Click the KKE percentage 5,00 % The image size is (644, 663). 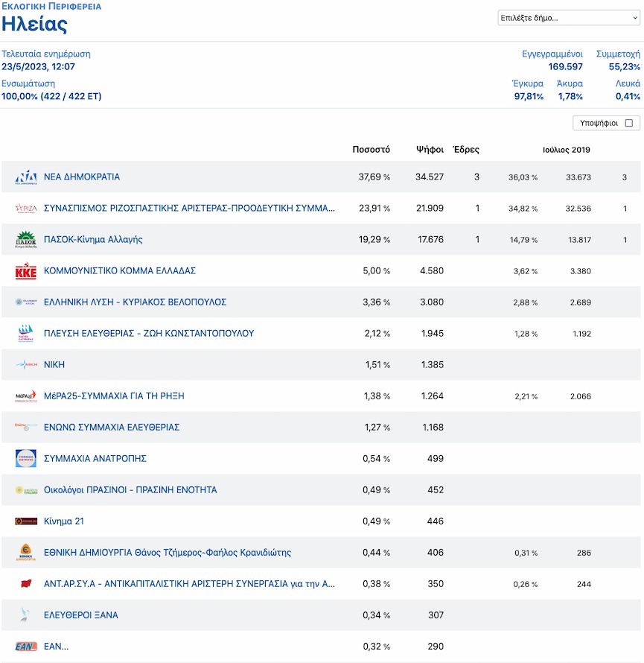click(376, 270)
